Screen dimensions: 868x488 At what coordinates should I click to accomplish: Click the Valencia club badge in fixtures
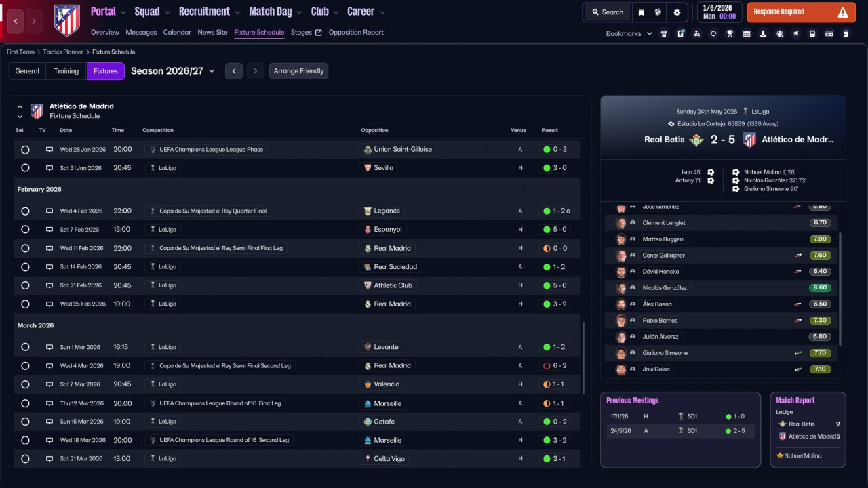(x=368, y=384)
